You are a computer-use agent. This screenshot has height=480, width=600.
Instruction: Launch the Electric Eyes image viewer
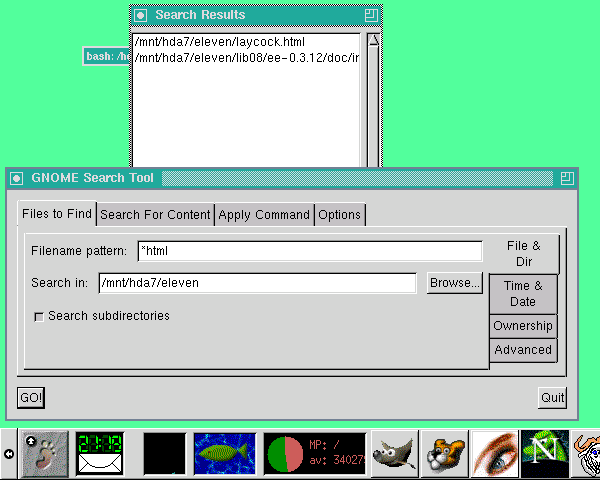pyautogui.click(x=494, y=455)
